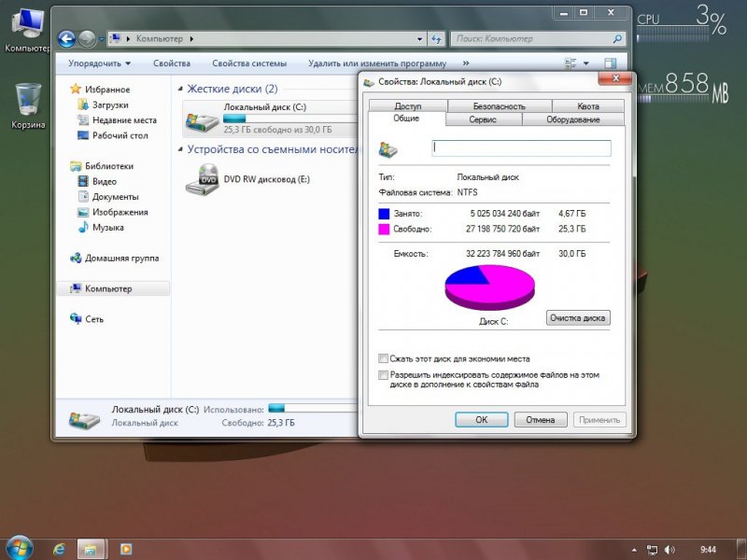Click Свойства in the Explorer toolbar
747x560 pixels.
pyautogui.click(x=172, y=63)
